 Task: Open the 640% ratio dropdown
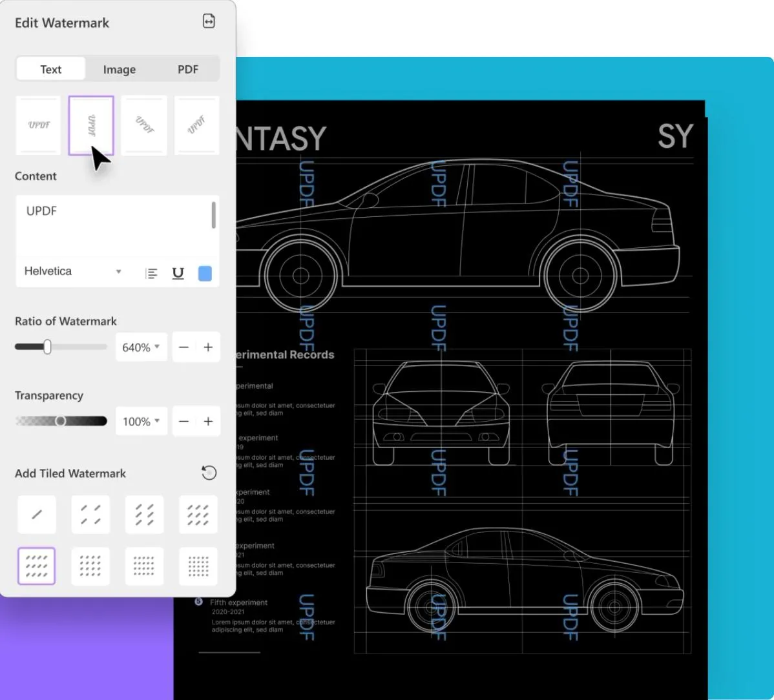[141, 347]
